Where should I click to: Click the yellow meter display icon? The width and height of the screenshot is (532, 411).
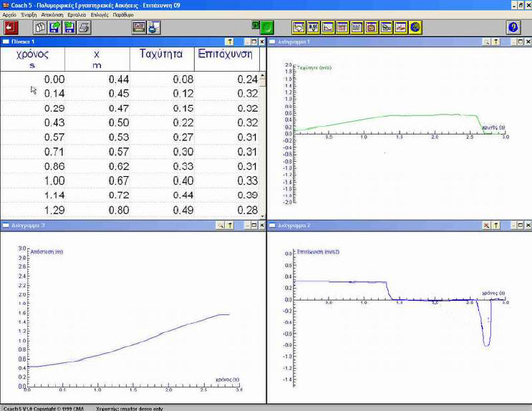point(313,27)
